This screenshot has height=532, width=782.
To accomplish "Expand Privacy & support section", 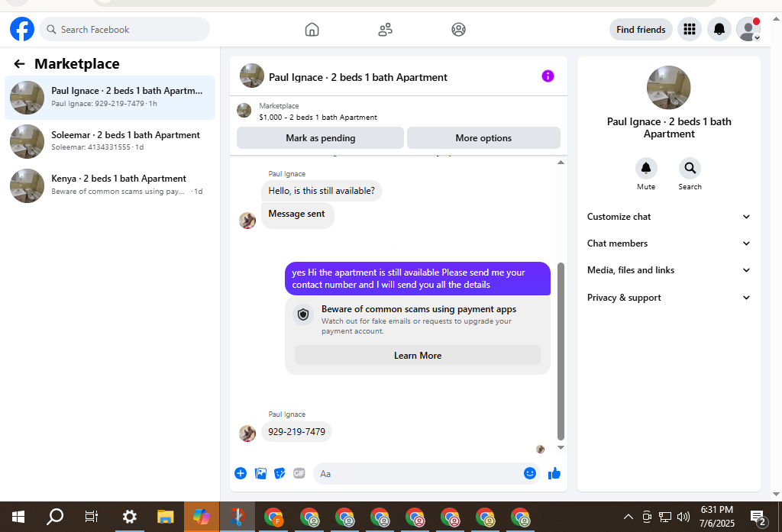I will tap(668, 298).
